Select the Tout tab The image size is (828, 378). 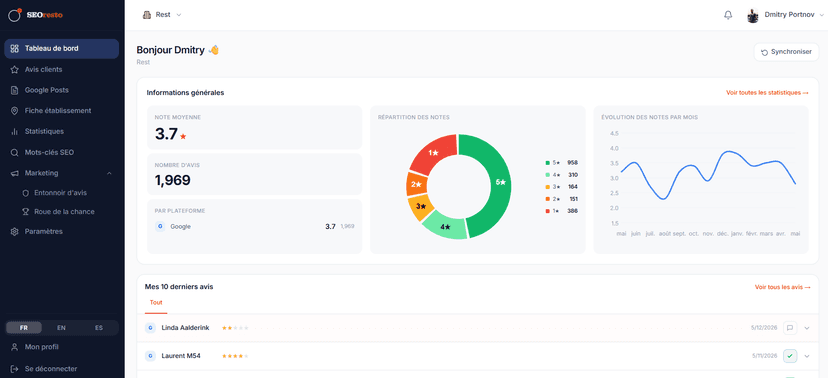click(156, 303)
